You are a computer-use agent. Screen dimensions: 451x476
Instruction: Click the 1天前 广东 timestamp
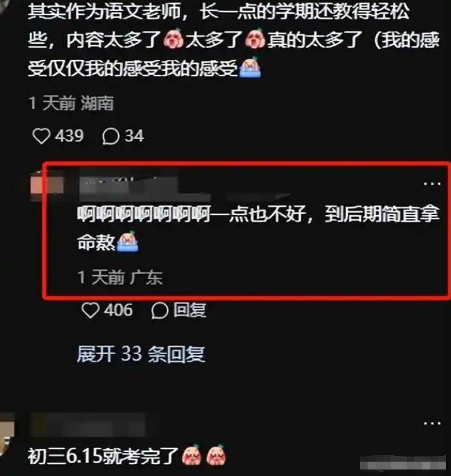click(120, 277)
